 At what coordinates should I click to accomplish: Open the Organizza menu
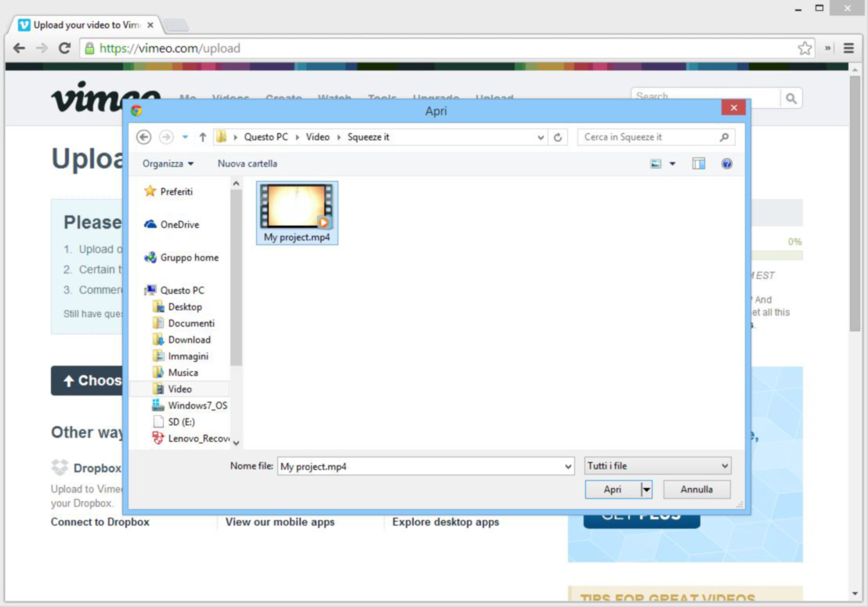pyautogui.click(x=168, y=164)
